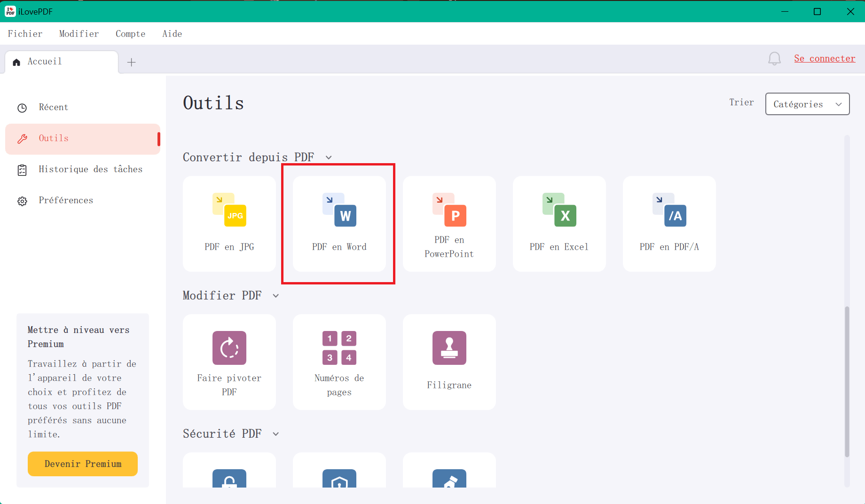Image resolution: width=865 pixels, height=504 pixels.
Task: Open Historique des tâches label
Action: (91, 169)
